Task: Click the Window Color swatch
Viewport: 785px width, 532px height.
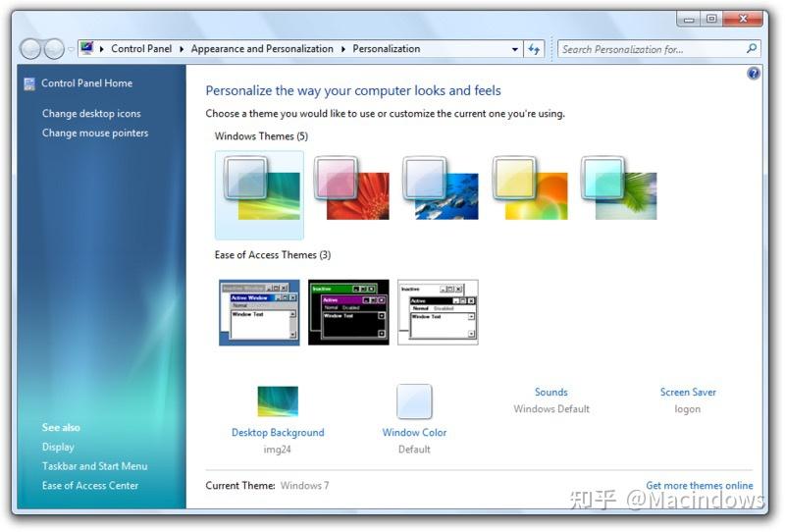Action: 414,401
